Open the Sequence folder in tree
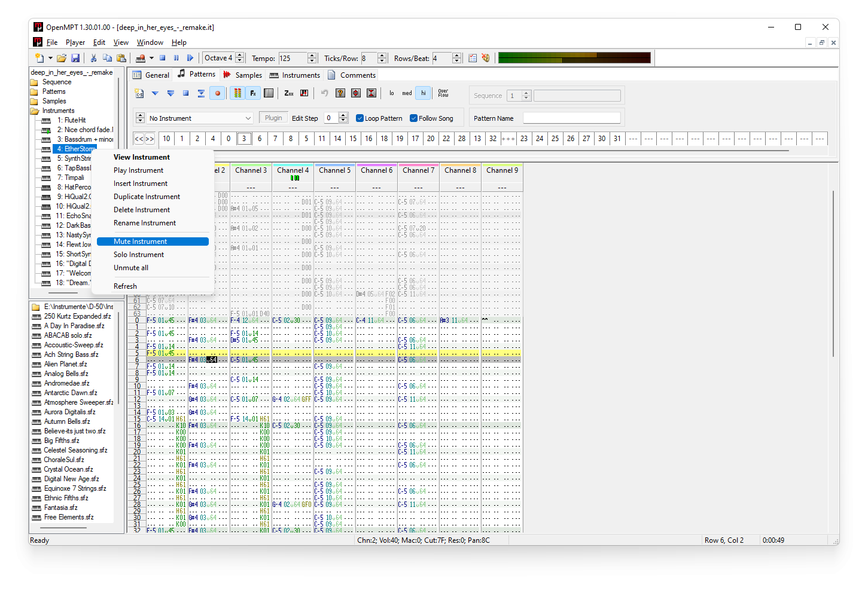Screen dimensions: 868x593 (x=57, y=82)
